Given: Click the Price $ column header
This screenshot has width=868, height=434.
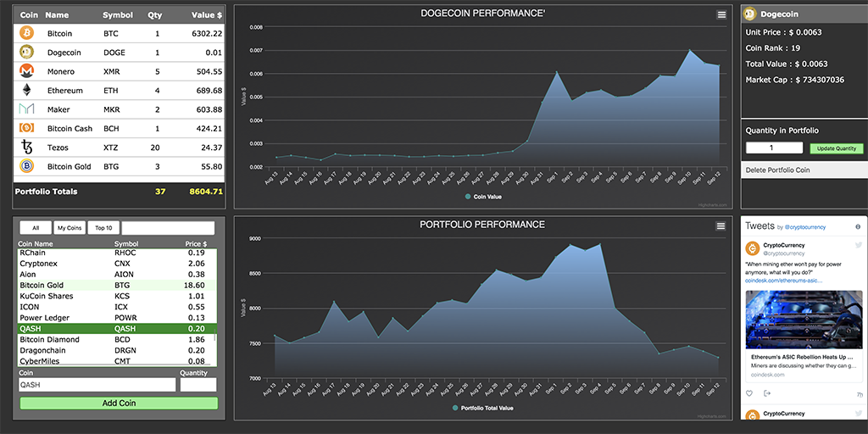Looking at the screenshot, I should click(x=196, y=243).
